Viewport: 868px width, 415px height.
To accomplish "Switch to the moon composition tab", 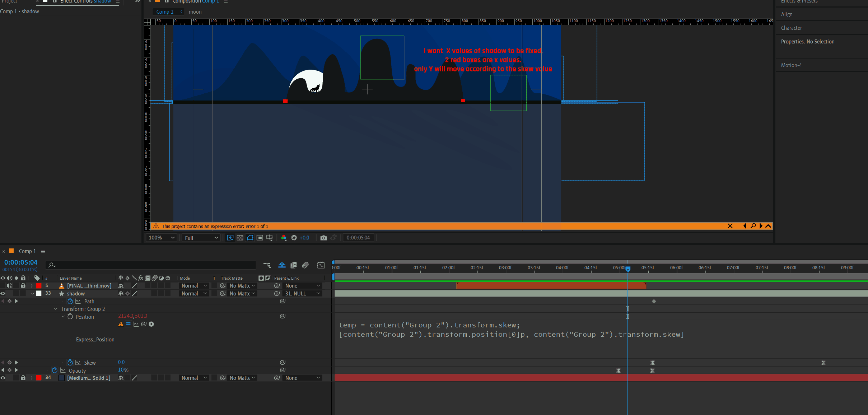I will (x=195, y=12).
